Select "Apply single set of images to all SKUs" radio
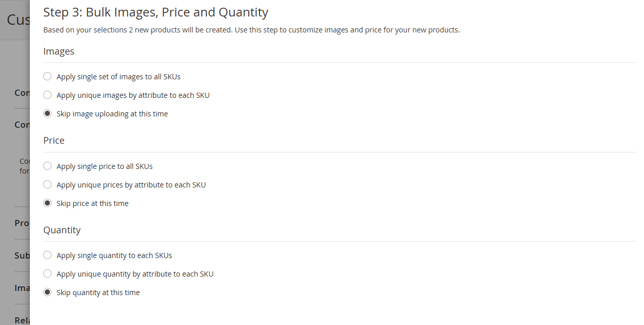 click(47, 77)
